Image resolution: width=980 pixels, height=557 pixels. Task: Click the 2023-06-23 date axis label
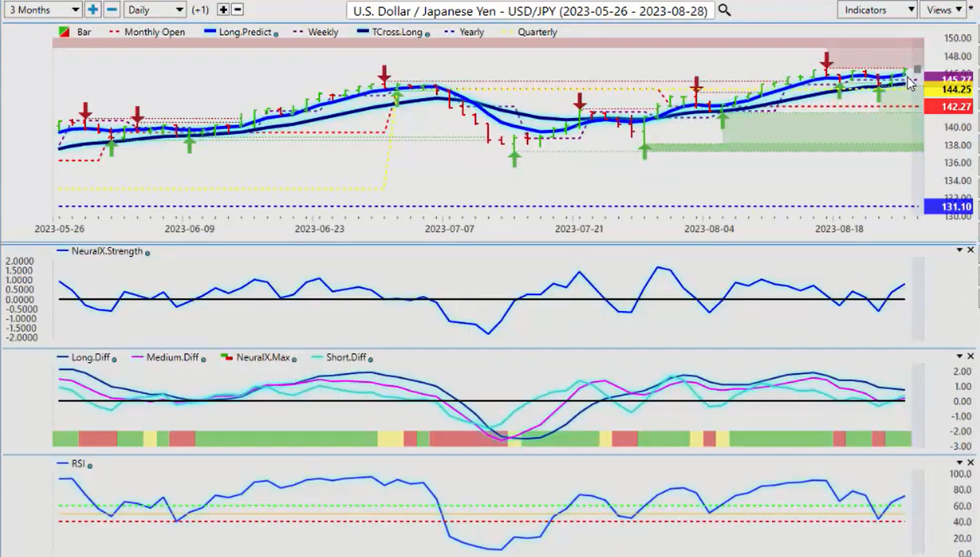pyautogui.click(x=319, y=228)
